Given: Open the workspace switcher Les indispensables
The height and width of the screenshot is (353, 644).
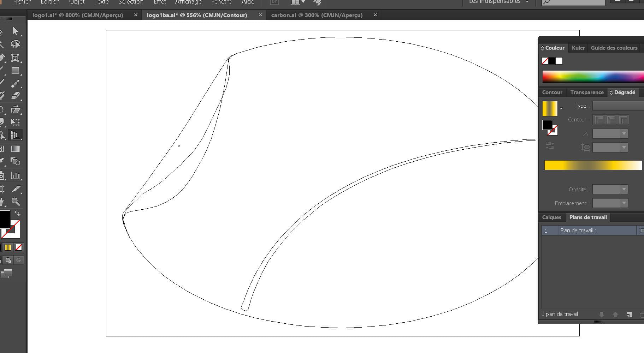Looking at the screenshot, I should tap(498, 2).
